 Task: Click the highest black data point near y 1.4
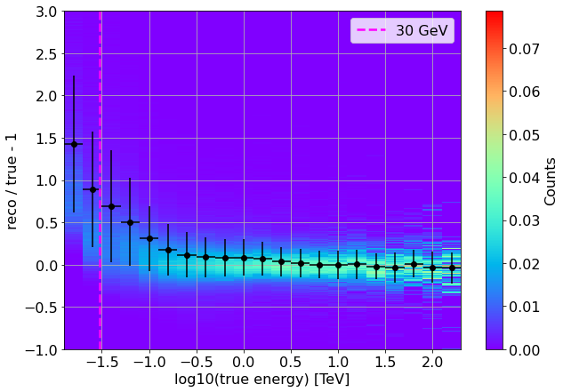[x=74, y=144]
